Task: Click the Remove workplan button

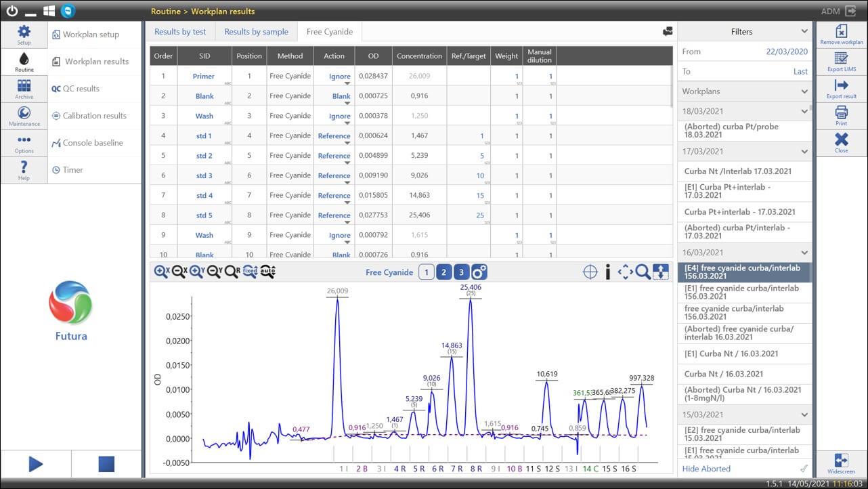Action: pyautogui.click(x=842, y=35)
